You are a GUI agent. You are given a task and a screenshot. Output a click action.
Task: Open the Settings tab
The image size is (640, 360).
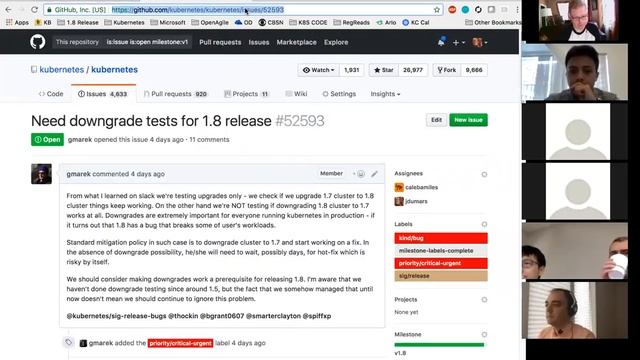point(339,94)
